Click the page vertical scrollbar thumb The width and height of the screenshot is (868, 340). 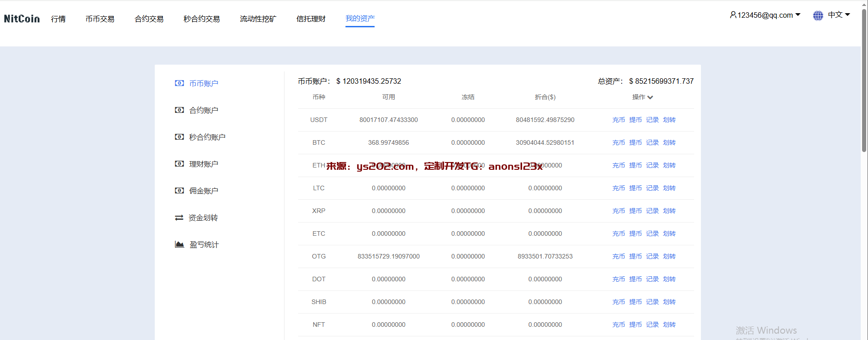[864, 82]
